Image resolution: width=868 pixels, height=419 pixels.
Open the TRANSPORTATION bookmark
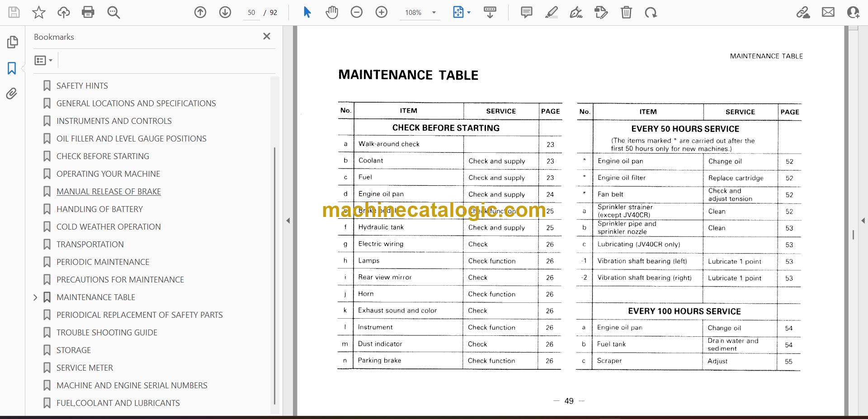click(90, 245)
